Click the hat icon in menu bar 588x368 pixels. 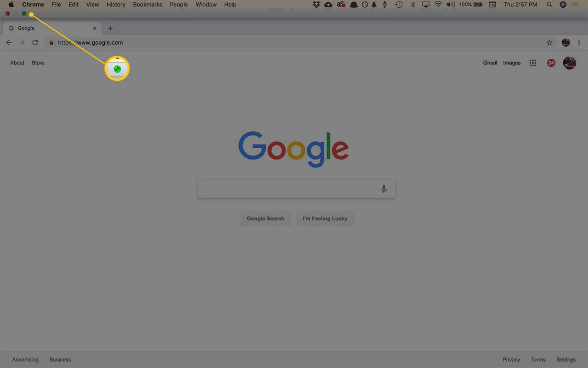pos(354,5)
